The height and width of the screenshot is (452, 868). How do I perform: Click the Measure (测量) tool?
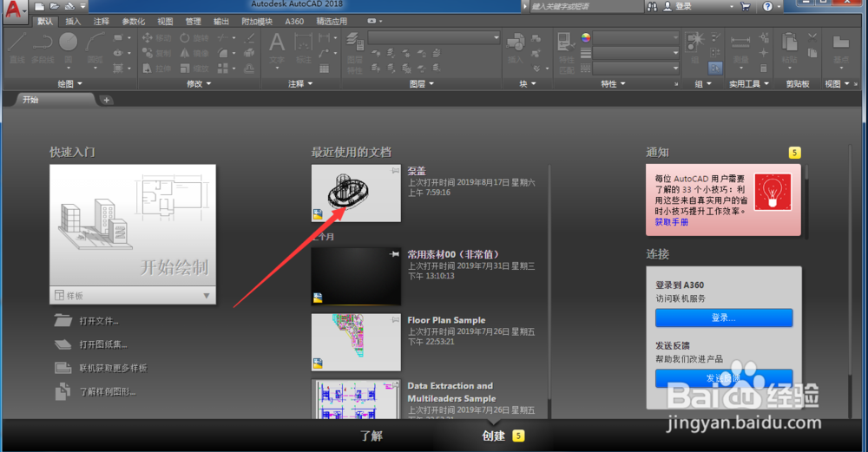(740, 49)
